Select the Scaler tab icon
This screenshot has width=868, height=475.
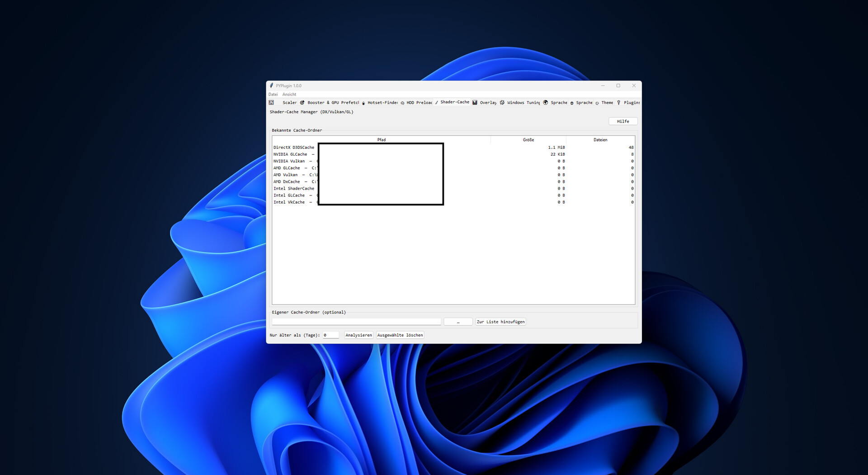pos(271,103)
